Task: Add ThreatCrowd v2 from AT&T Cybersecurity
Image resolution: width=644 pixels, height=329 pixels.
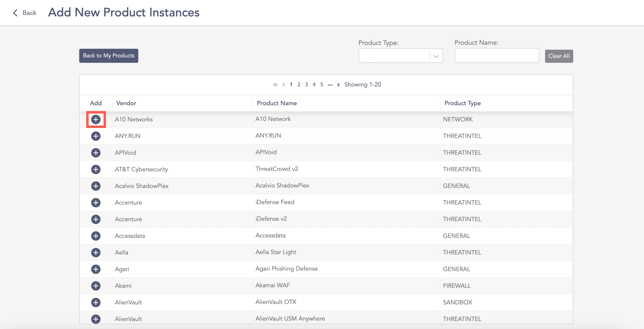Action: coord(96,169)
